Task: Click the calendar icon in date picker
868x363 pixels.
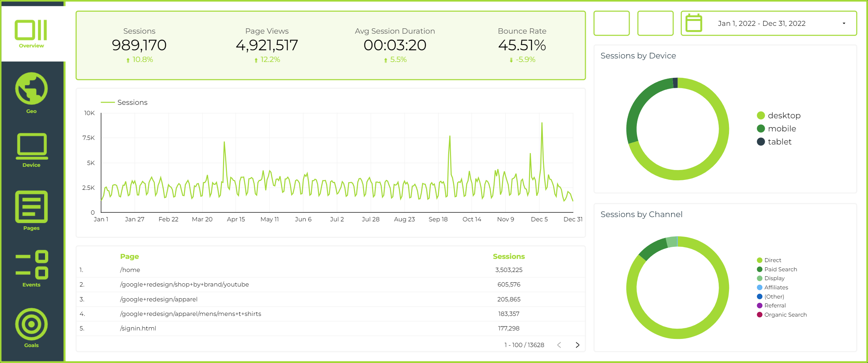Action: (694, 23)
